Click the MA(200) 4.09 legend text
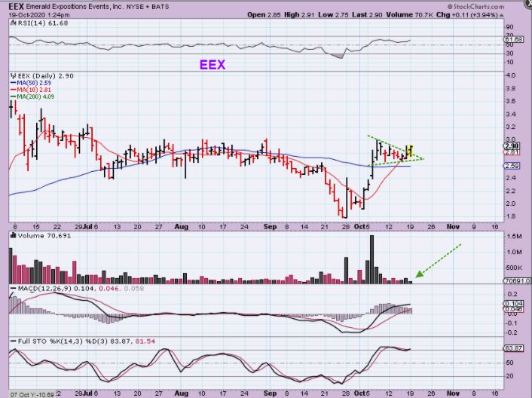532x398 pixels. click(x=35, y=96)
